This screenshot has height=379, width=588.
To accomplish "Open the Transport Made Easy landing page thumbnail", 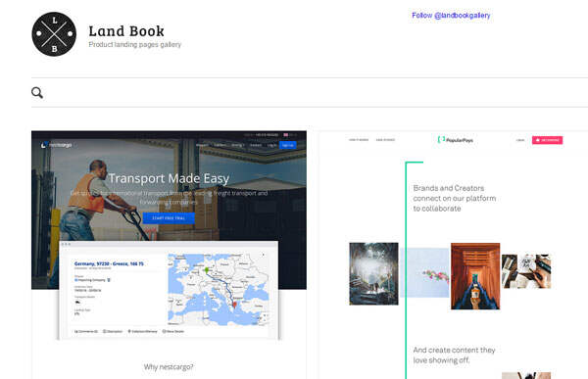I will pyautogui.click(x=169, y=255).
